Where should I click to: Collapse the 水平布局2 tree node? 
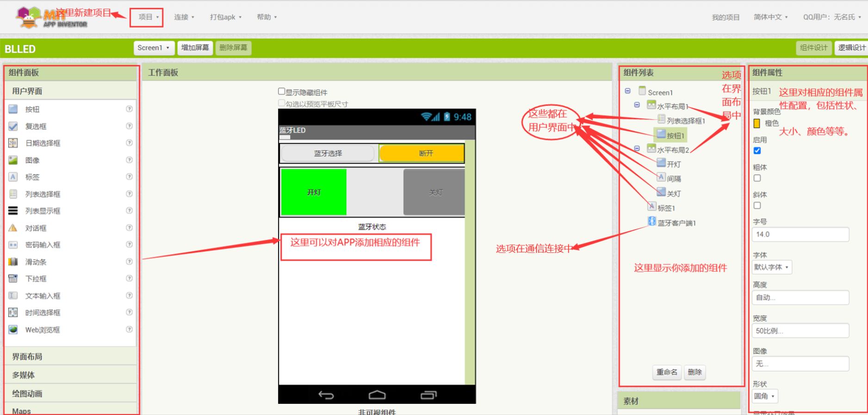click(637, 149)
